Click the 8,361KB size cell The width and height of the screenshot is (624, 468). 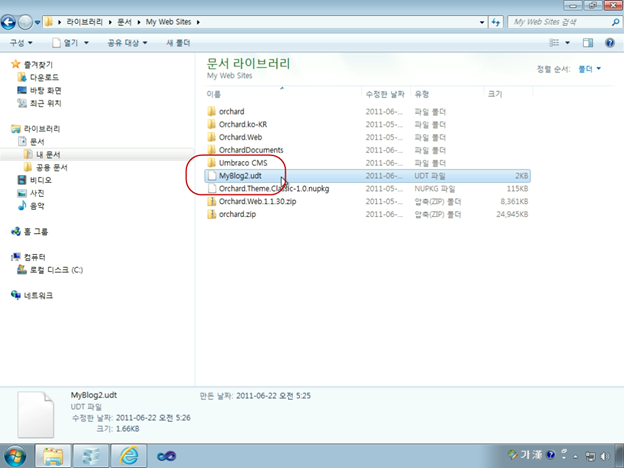514,201
